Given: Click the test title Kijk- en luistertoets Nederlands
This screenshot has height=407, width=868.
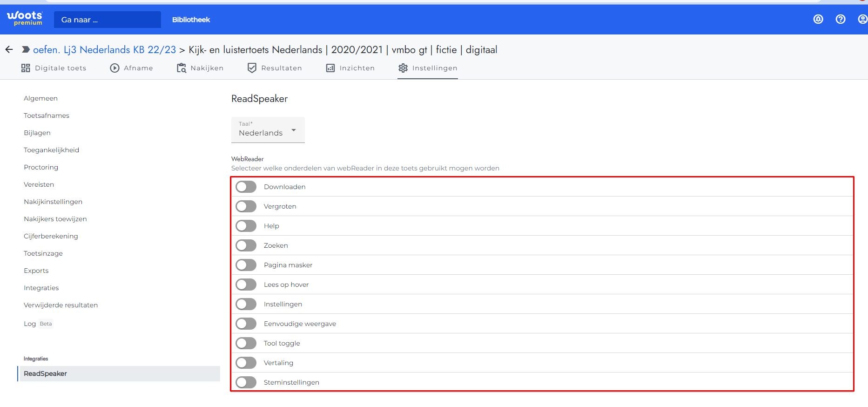Looking at the screenshot, I should click(x=343, y=49).
